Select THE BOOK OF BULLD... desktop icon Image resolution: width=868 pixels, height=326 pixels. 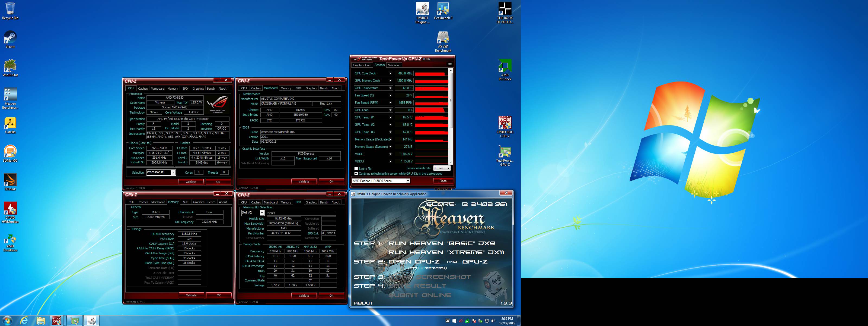pos(505,13)
